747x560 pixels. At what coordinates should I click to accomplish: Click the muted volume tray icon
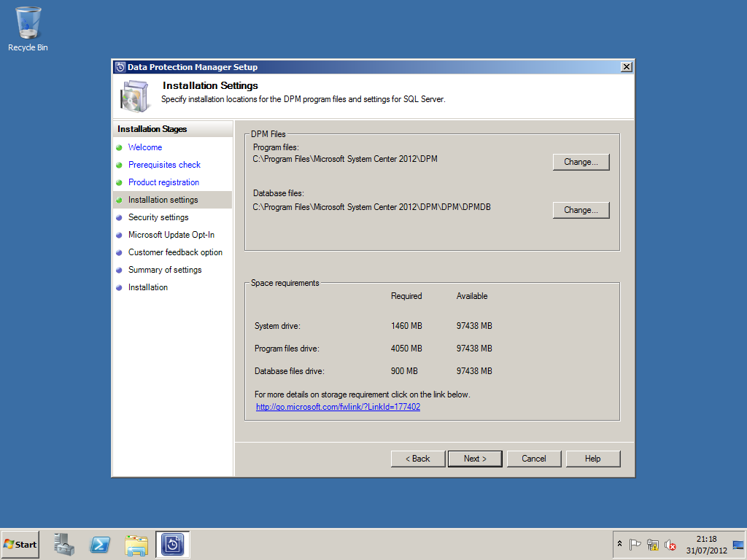pyautogui.click(x=670, y=544)
